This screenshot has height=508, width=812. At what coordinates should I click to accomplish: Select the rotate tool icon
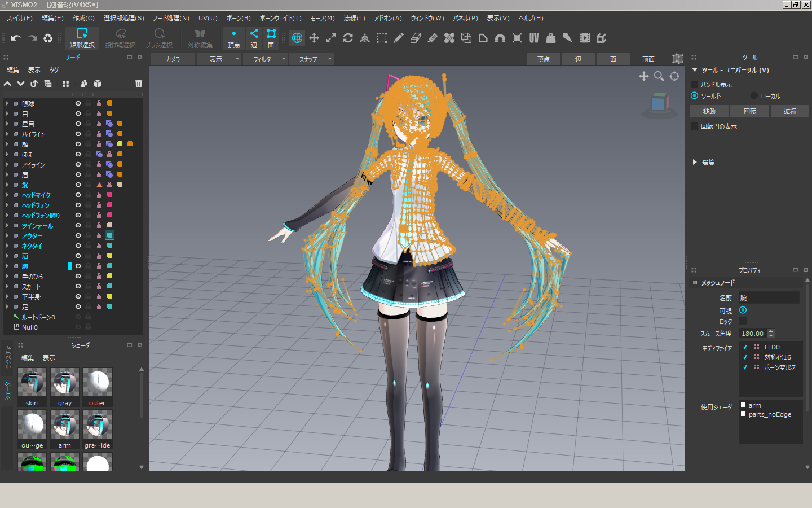[348, 38]
